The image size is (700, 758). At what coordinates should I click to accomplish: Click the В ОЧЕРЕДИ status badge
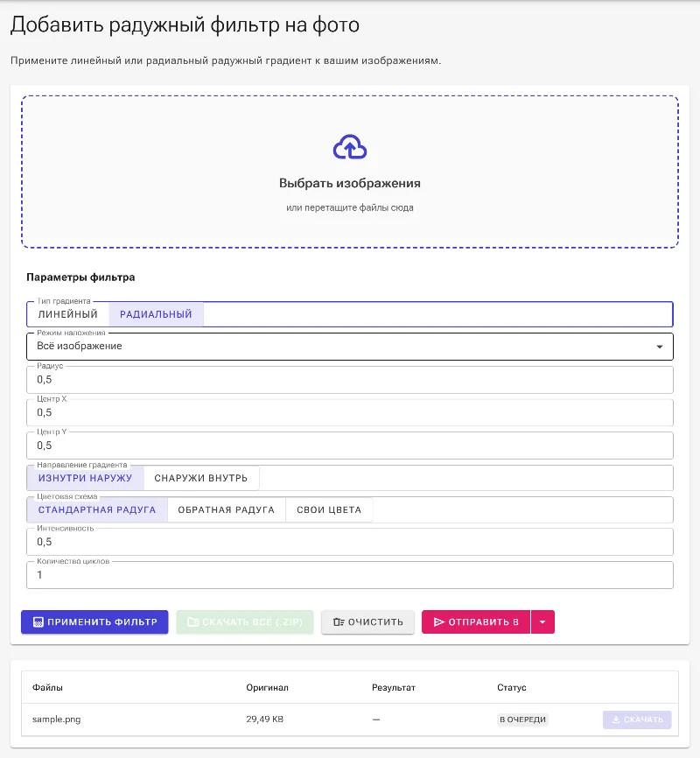pos(522,719)
